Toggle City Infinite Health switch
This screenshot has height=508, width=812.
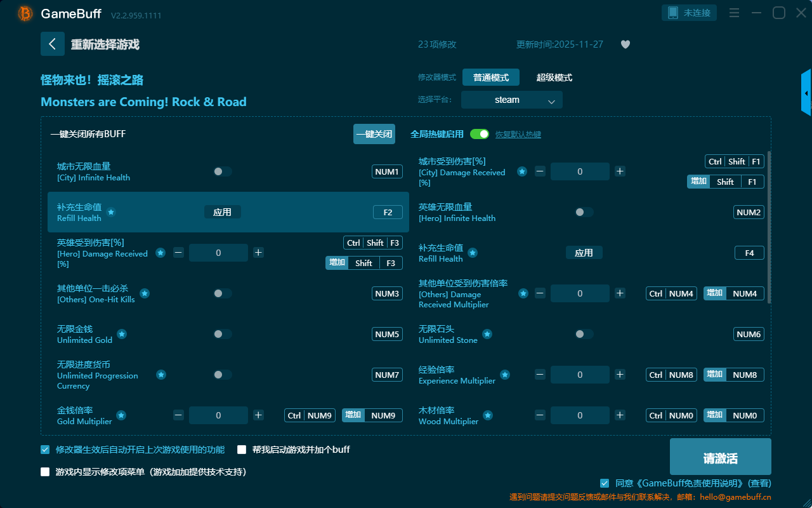(x=223, y=171)
